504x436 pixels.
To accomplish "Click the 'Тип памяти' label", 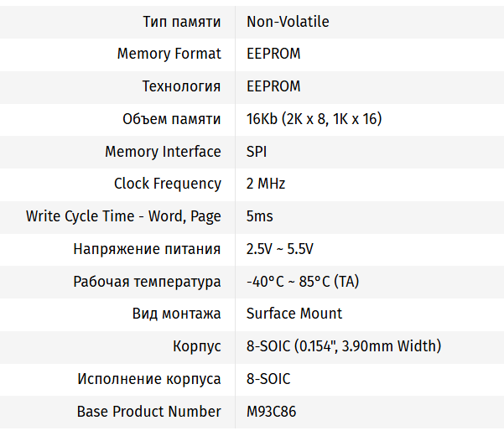I will coord(184,22).
